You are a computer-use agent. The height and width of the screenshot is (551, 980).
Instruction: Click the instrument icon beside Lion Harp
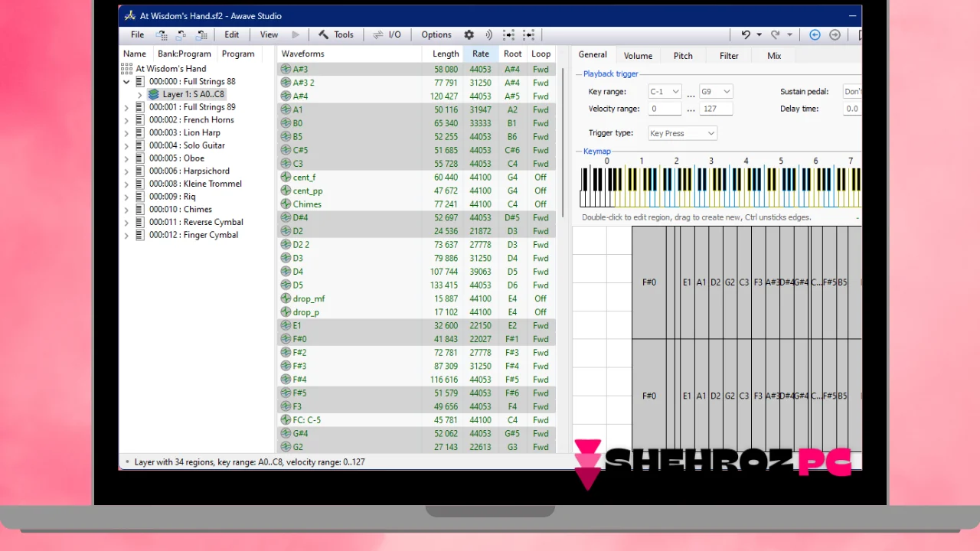(x=139, y=132)
